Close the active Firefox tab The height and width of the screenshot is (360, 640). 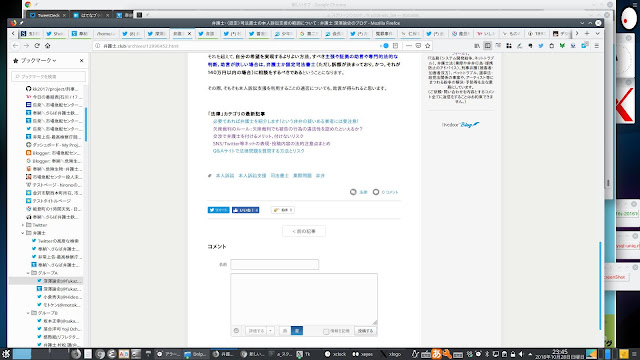tap(189, 33)
